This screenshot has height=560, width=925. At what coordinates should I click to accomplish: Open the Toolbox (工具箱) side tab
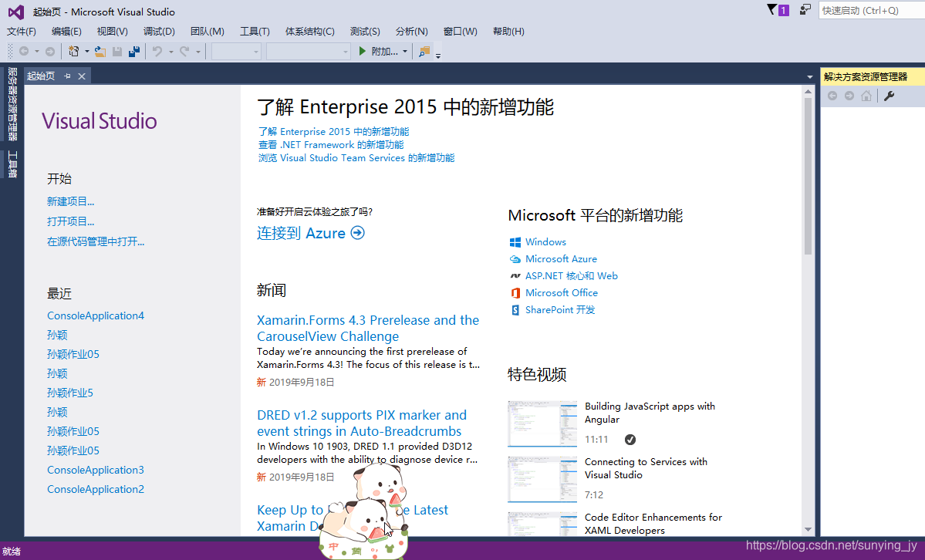[12, 164]
